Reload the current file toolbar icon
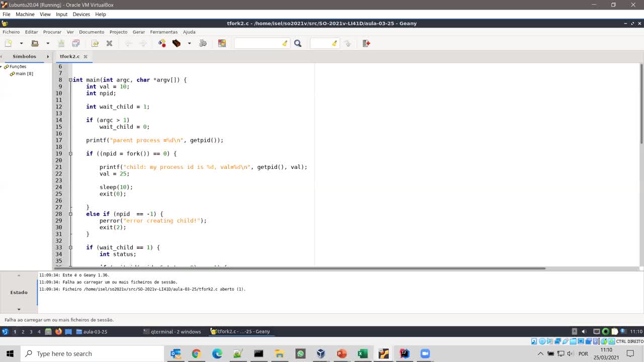The image size is (644, 362). [x=95, y=43]
